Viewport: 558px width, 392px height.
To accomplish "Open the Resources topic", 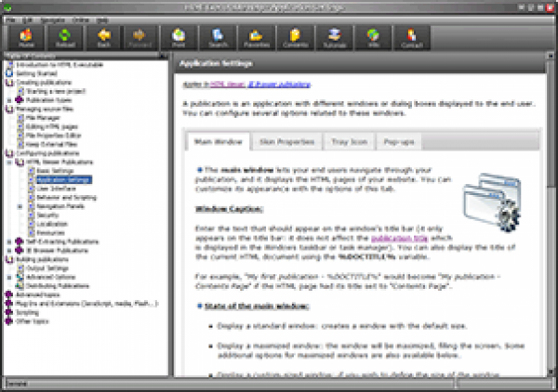I will (x=51, y=233).
